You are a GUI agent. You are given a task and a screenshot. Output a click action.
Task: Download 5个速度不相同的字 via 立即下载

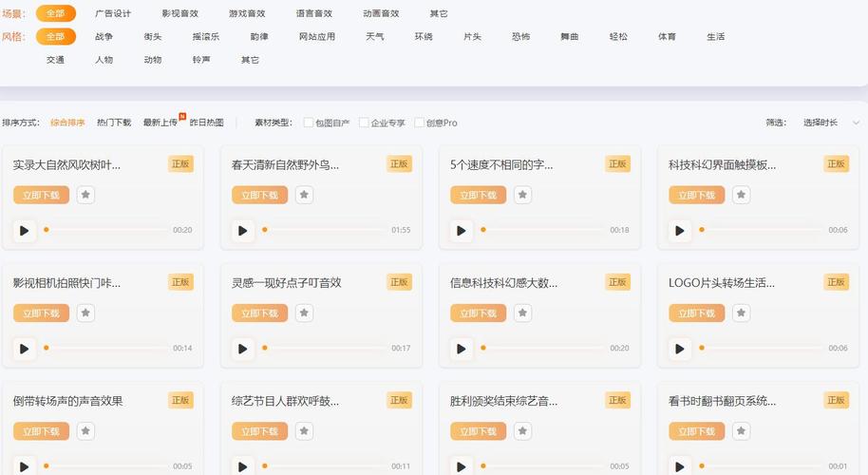tap(479, 195)
